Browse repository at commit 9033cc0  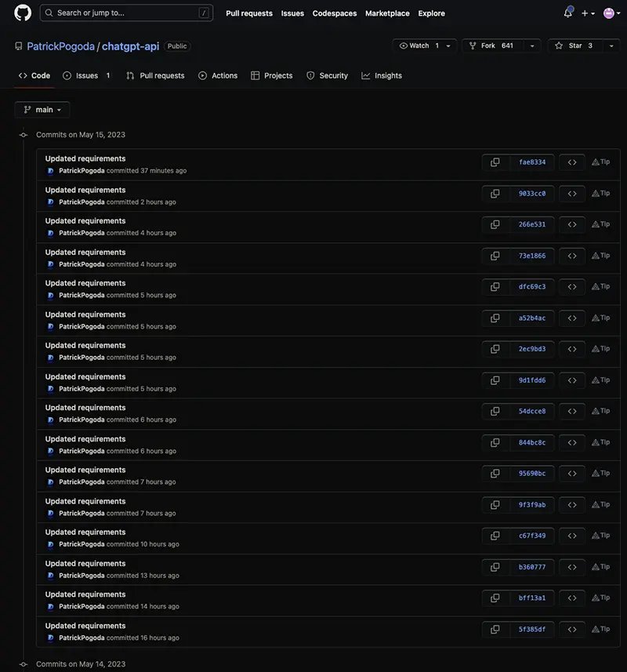[572, 193]
